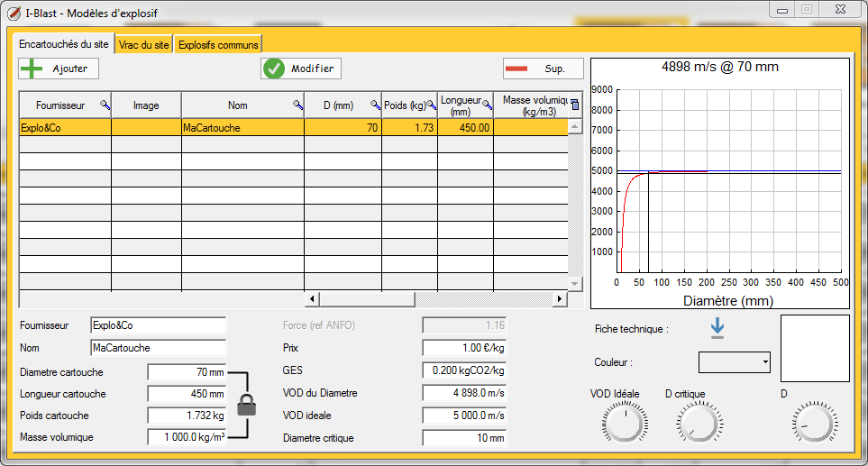Adjust the D critique knob
The height and width of the screenshot is (466, 868).
[699, 424]
